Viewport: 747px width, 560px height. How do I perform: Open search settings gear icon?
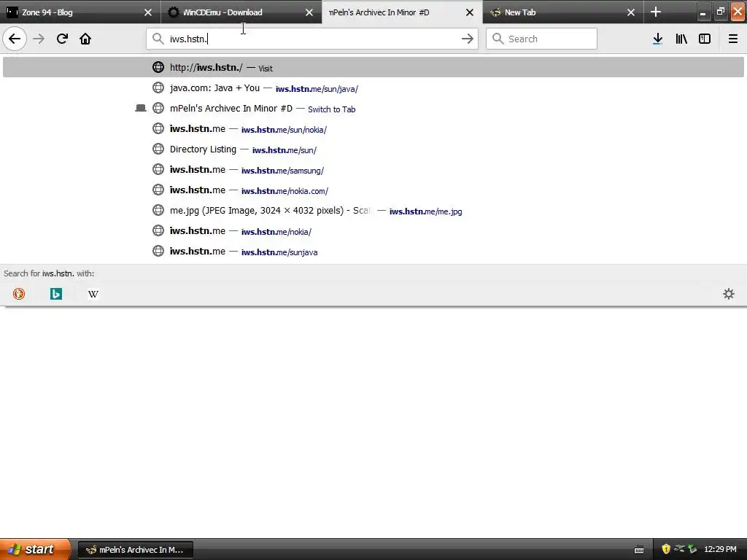pyautogui.click(x=729, y=294)
